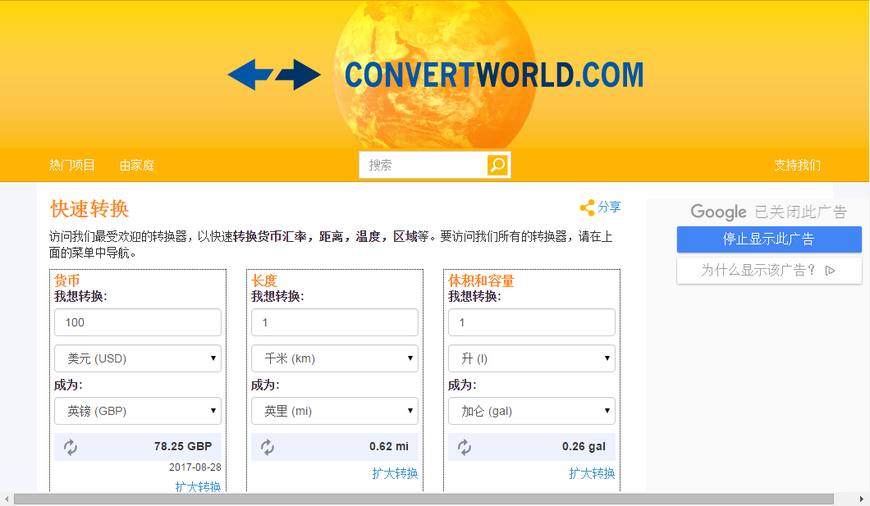Click the orange search magnifier button
The width and height of the screenshot is (870, 506).
pyautogui.click(x=498, y=165)
